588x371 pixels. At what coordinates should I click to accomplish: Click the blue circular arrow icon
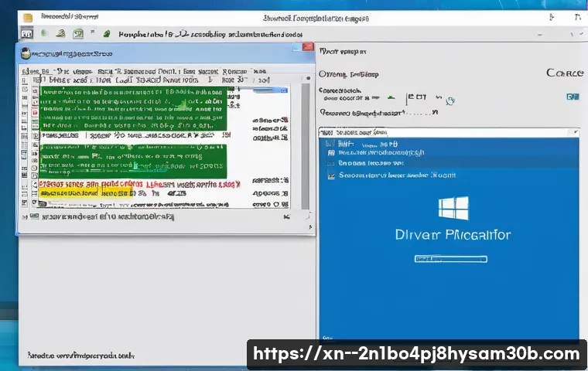tap(450, 100)
